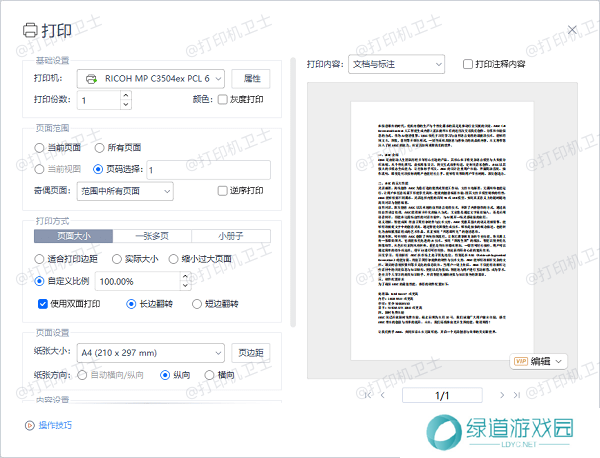Click the page number selection input field
This screenshot has height=458, width=600.
point(209,170)
